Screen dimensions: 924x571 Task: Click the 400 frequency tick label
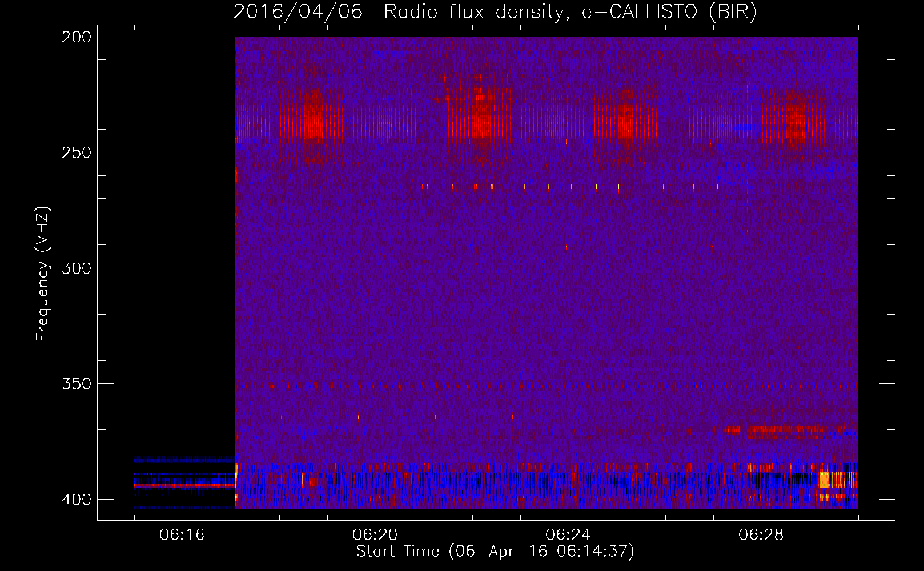[77, 500]
